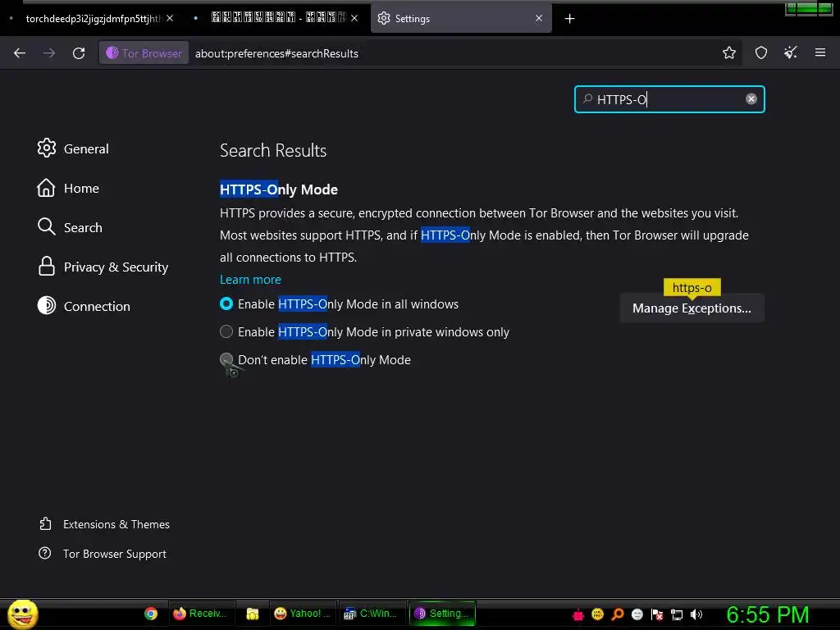Reload the current page
840x630 pixels.
[x=79, y=53]
